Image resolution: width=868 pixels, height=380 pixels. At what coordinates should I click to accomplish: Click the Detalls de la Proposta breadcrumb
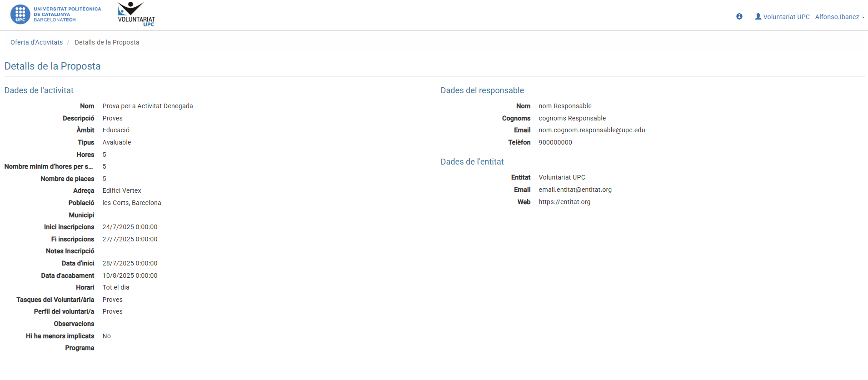pos(107,42)
